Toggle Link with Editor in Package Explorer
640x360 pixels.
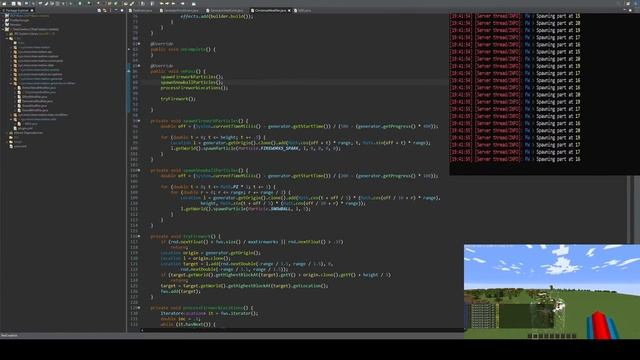[x=104, y=10]
